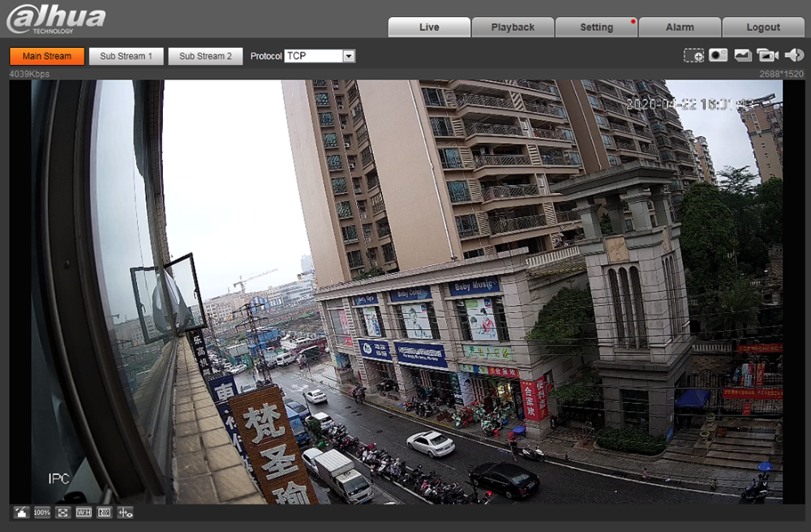Toggle the W:H aspect ratio button
Screen dimensions: 811x532
pyautogui.click(x=84, y=513)
